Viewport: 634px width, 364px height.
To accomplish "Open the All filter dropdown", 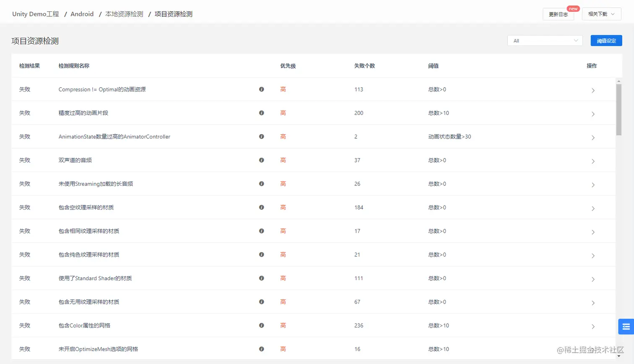I will click(x=544, y=41).
